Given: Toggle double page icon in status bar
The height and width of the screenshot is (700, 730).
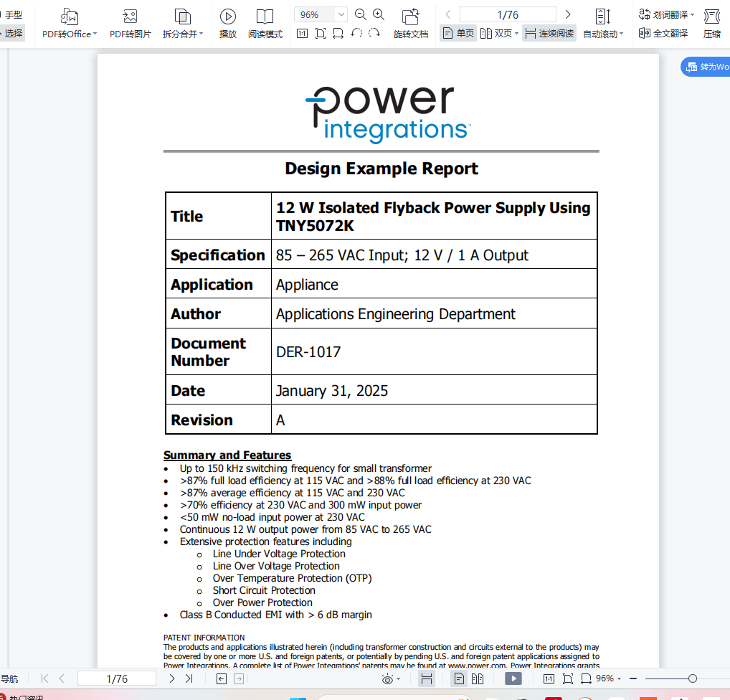Looking at the screenshot, I should point(477,678).
